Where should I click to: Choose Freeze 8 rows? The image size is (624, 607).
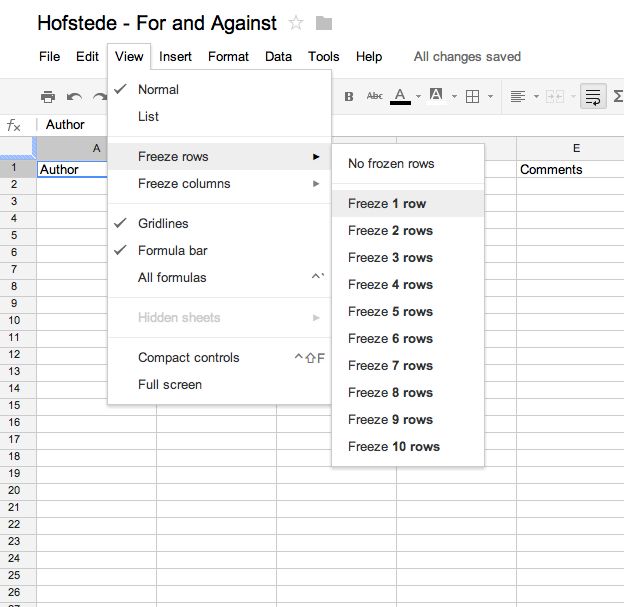[408, 393]
